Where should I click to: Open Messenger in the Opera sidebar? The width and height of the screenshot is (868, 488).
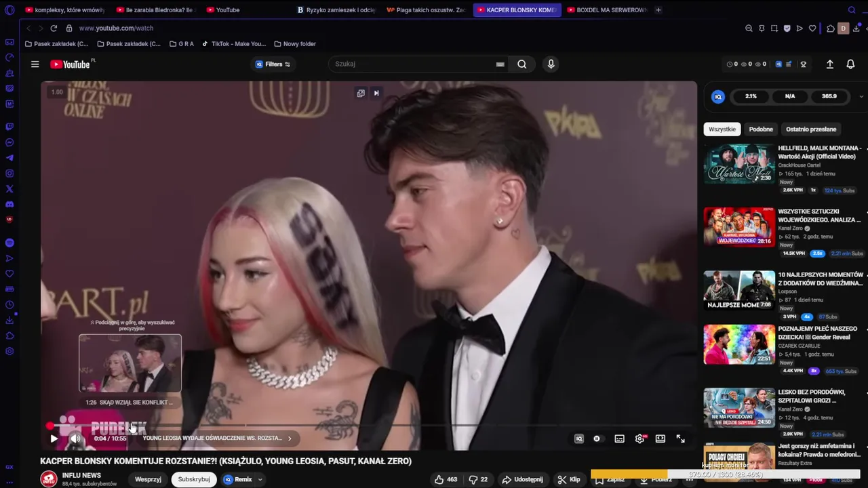coord(9,142)
